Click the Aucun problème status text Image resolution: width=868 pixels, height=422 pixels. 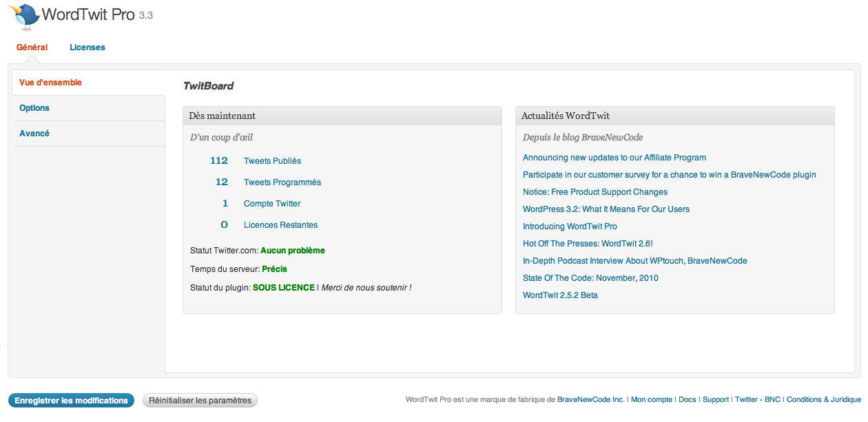point(293,251)
